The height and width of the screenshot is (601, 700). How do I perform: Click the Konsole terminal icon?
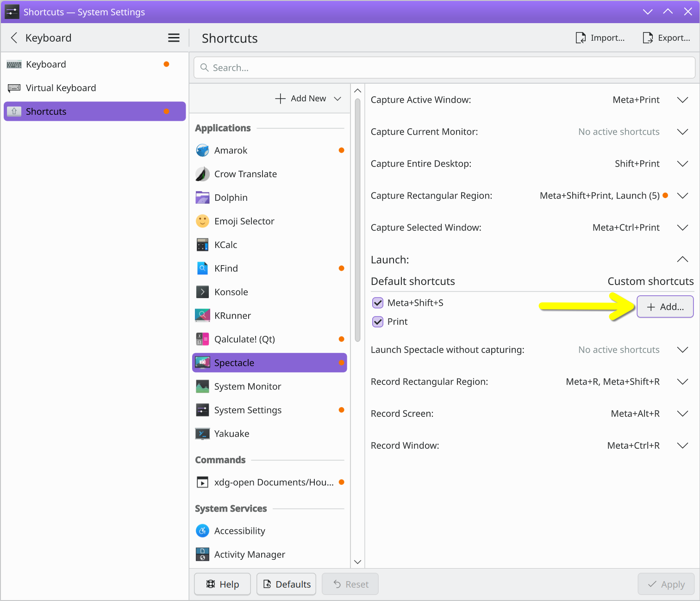point(202,292)
